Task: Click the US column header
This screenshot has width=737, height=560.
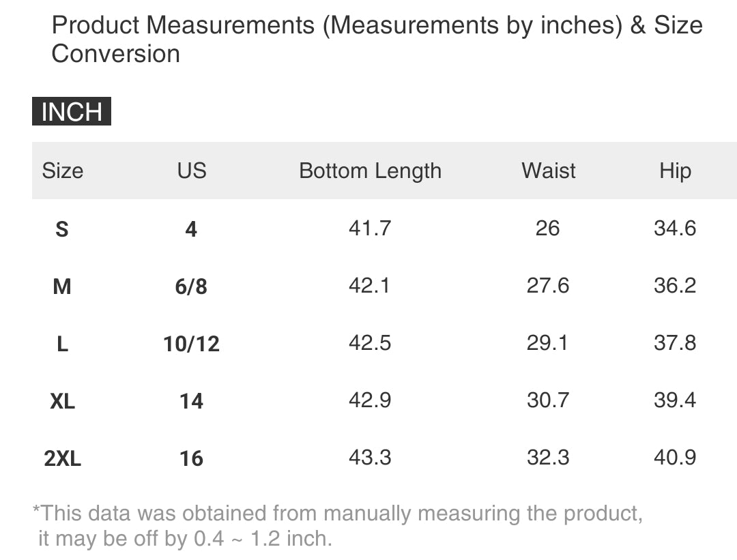Action: click(x=191, y=171)
